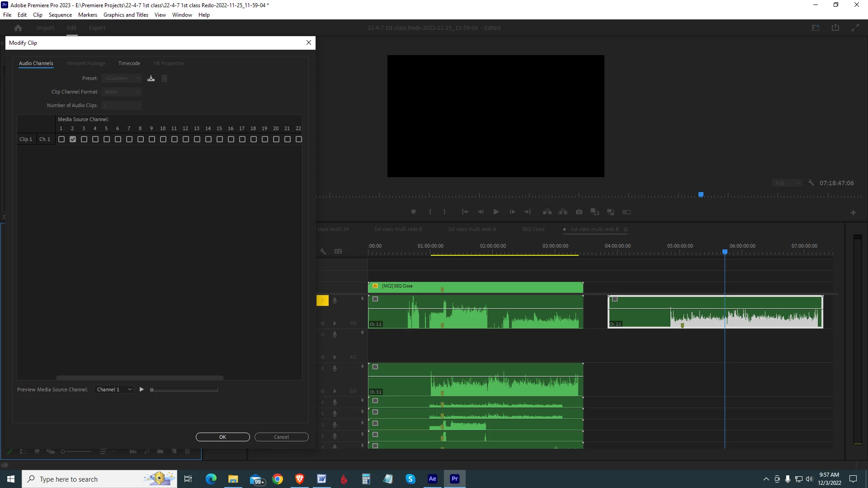Click the save preset icon
This screenshot has height=488, width=868.
coord(151,78)
